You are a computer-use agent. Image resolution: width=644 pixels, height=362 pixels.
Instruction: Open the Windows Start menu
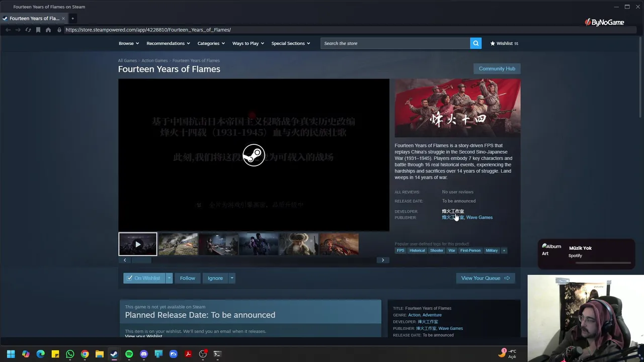tap(11, 354)
